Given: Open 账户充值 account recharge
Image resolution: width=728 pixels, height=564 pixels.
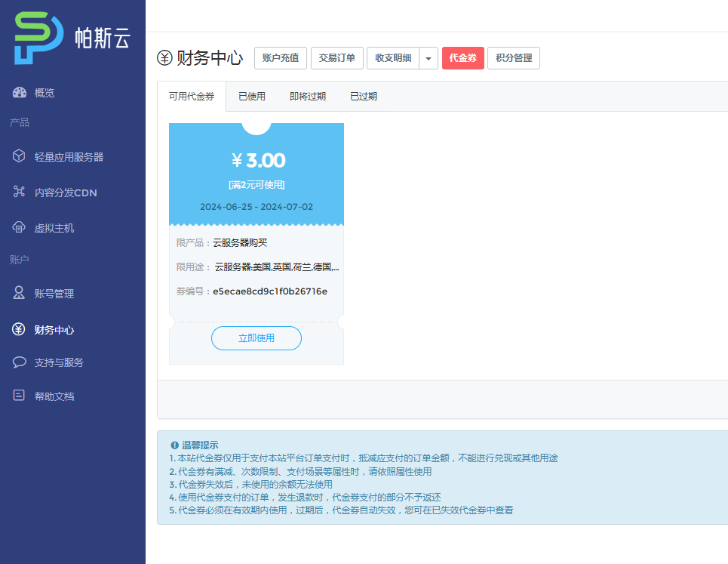Looking at the screenshot, I should [x=281, y=58].
